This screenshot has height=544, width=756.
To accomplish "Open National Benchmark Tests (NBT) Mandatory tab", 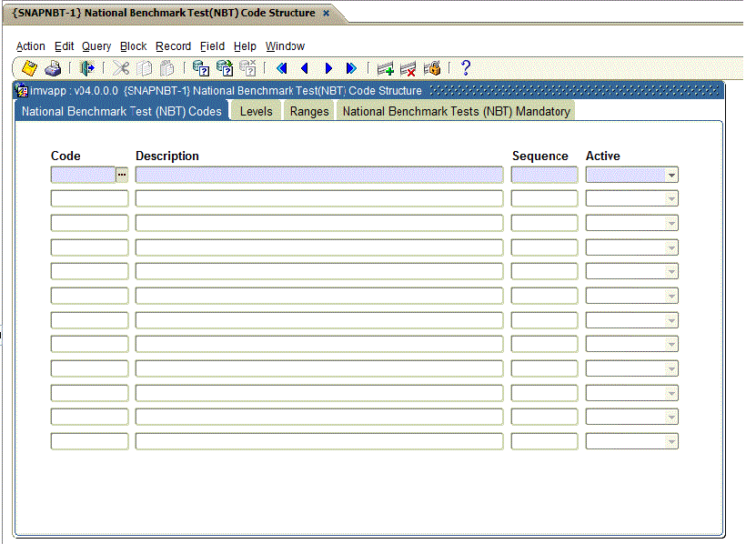I will [456, 111].
